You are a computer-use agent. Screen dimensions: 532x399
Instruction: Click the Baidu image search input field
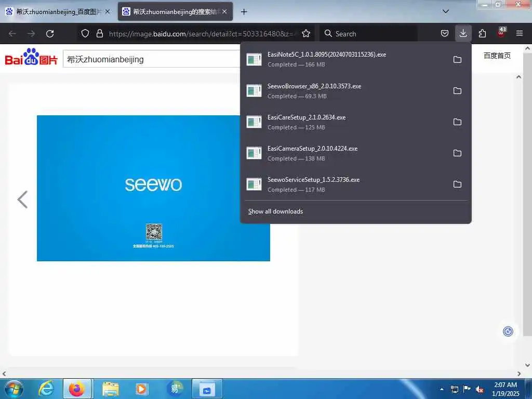(x=152, y=59)
